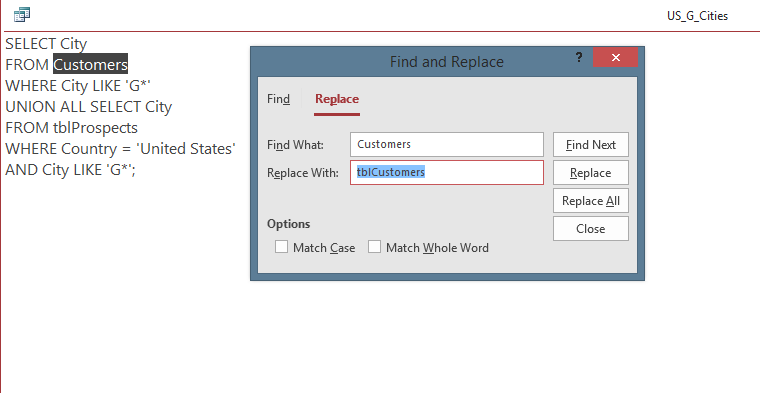
Task: Enable the Match Case checkbox
Action: click(x=281, y=247)
